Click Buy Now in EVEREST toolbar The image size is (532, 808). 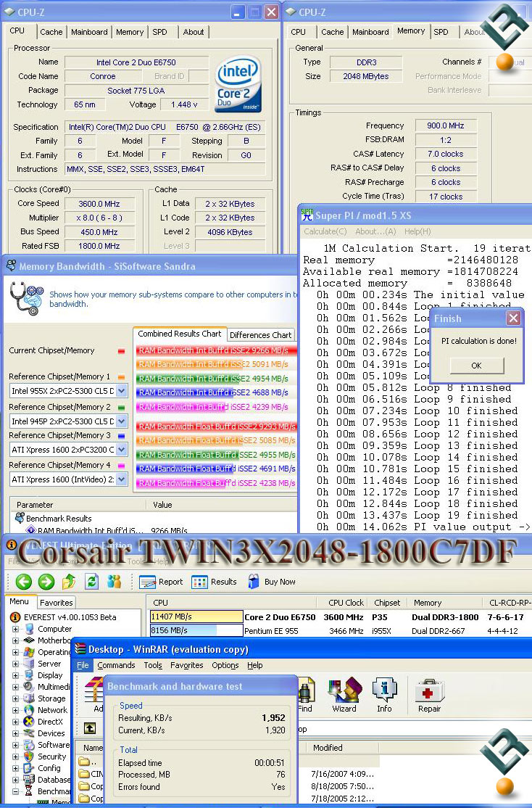point(271,582)
